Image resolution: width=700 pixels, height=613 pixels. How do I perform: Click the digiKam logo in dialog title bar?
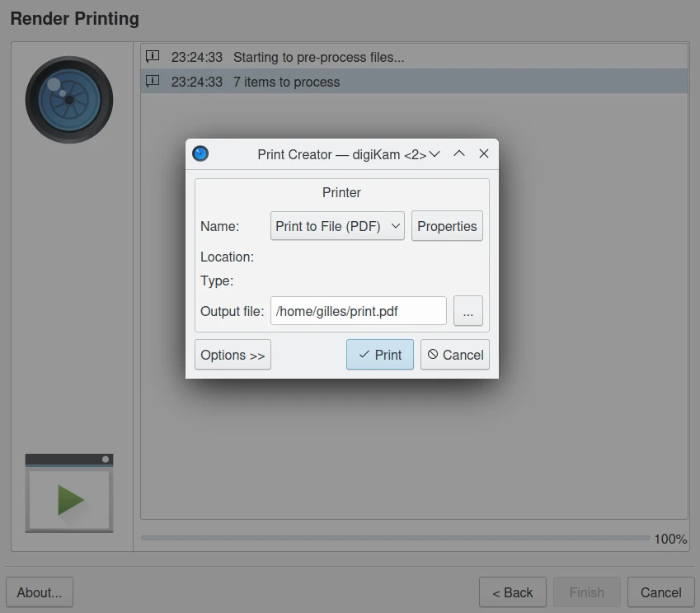click(x=200, y=154)
